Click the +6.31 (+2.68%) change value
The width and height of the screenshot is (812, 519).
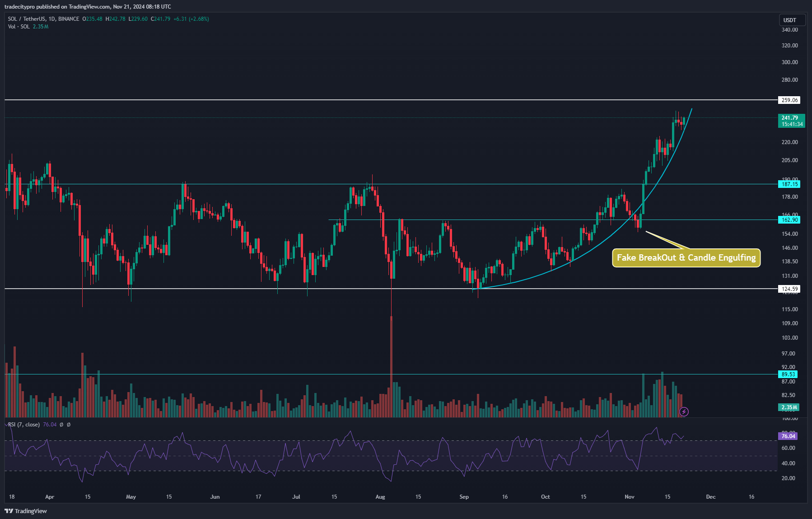(191, 19)
